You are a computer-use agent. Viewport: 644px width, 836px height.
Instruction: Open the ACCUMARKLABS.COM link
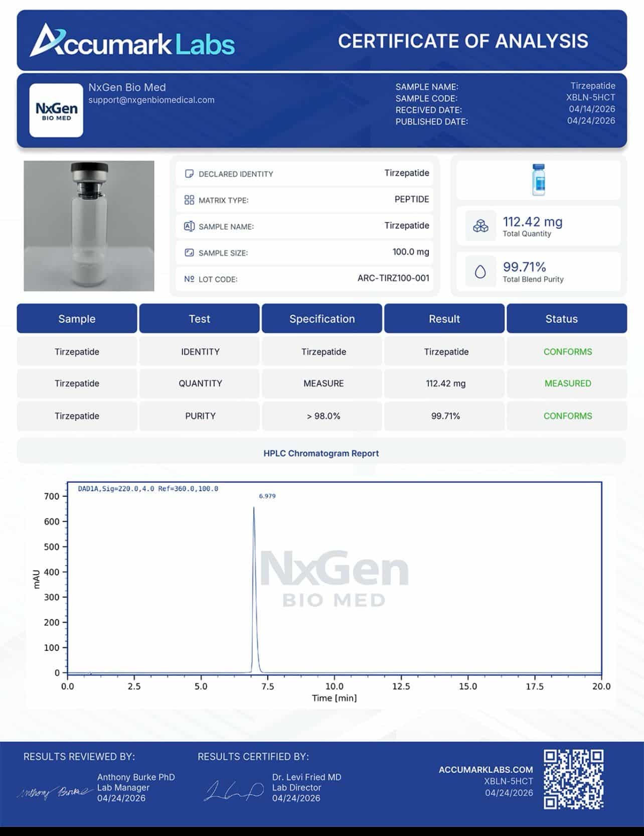coord(486,769)
